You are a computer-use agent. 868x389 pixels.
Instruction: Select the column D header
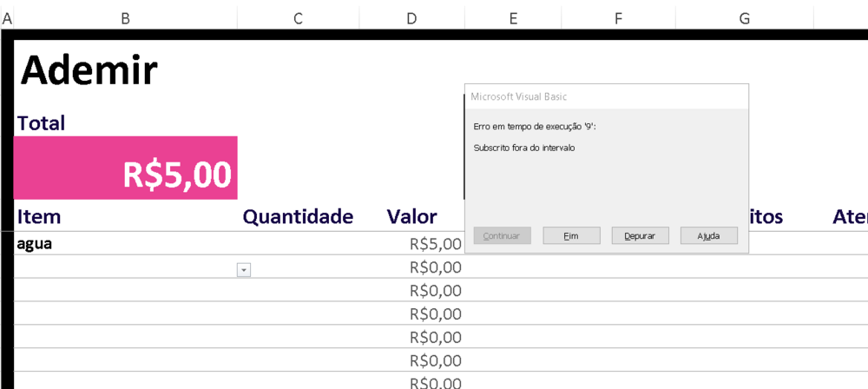(411, 18)
